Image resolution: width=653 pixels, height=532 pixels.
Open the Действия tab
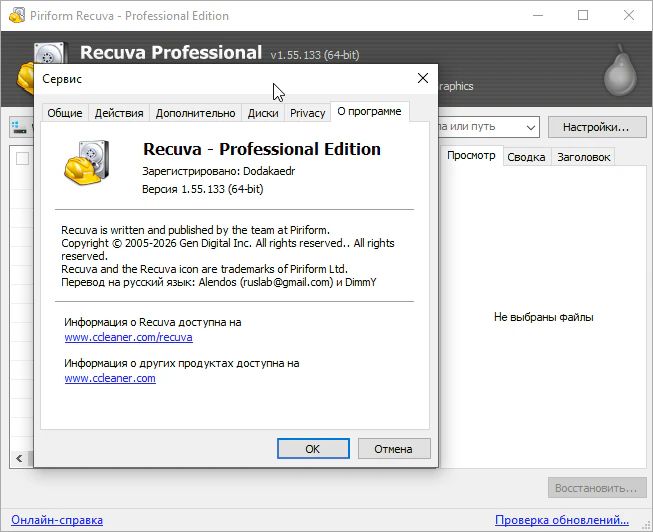tap(119, 113)
